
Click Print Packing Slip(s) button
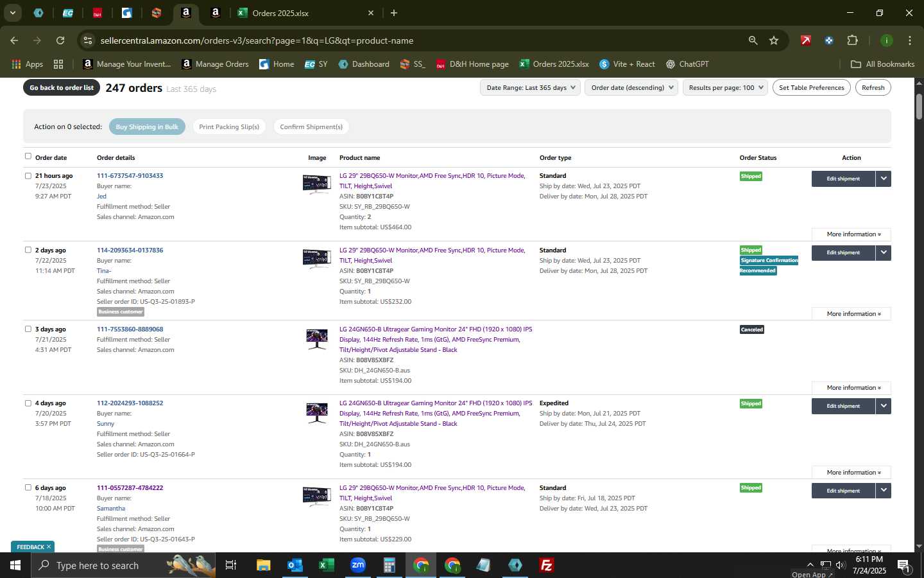(x=229, y=127)
